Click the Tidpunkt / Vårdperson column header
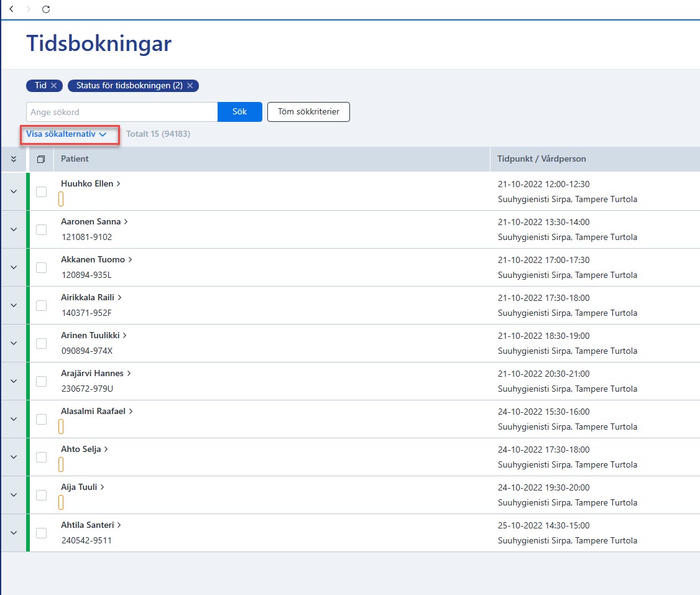The height and width of the screenshot is (595, 700). (x=541, y=159)
